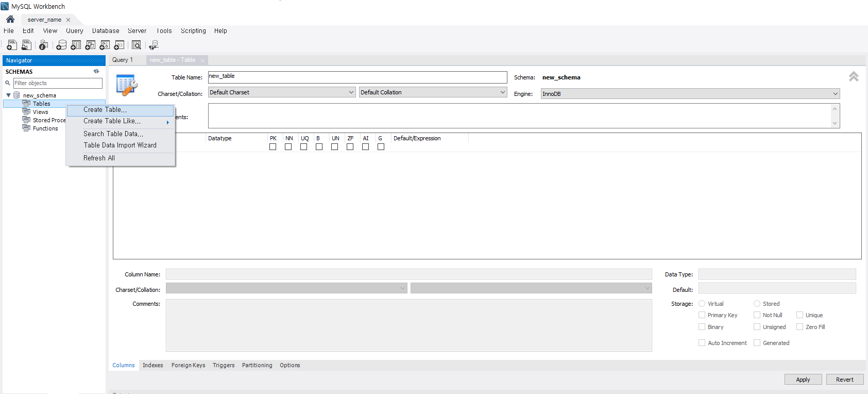The image size is (868, 394).
Task: Click the Functions folder icon
Action: pos(26,128)
